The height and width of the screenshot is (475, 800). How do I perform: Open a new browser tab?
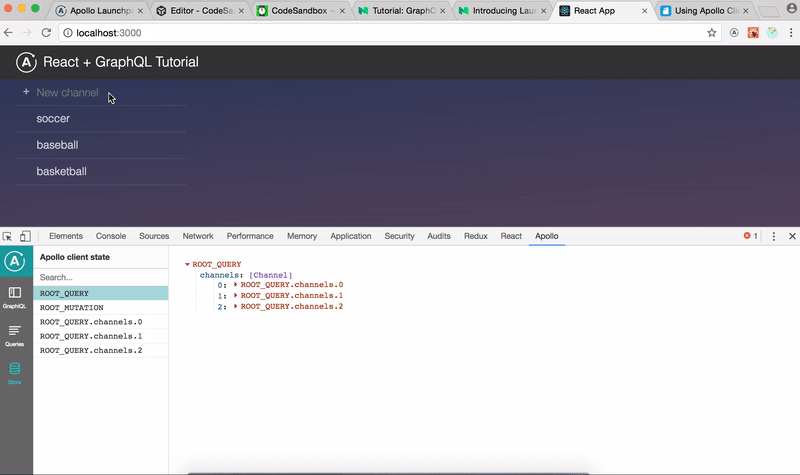pyautogui.click(x=769, y=11)
